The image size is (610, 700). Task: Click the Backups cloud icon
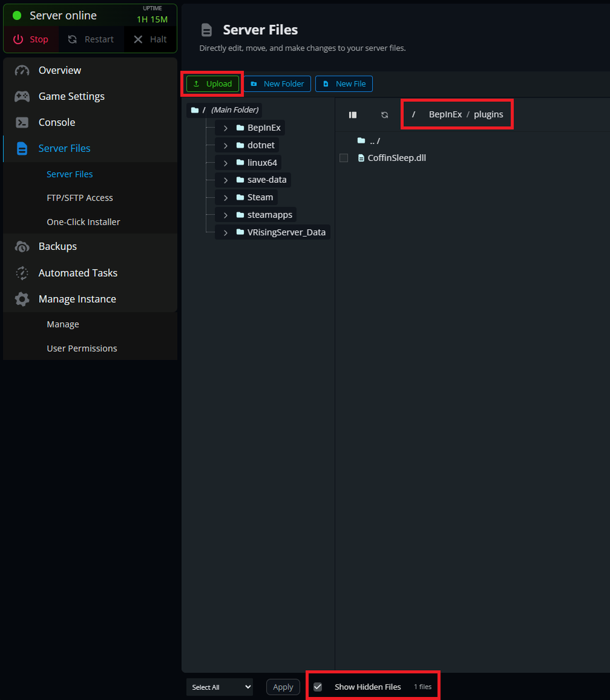click(22, 246)
